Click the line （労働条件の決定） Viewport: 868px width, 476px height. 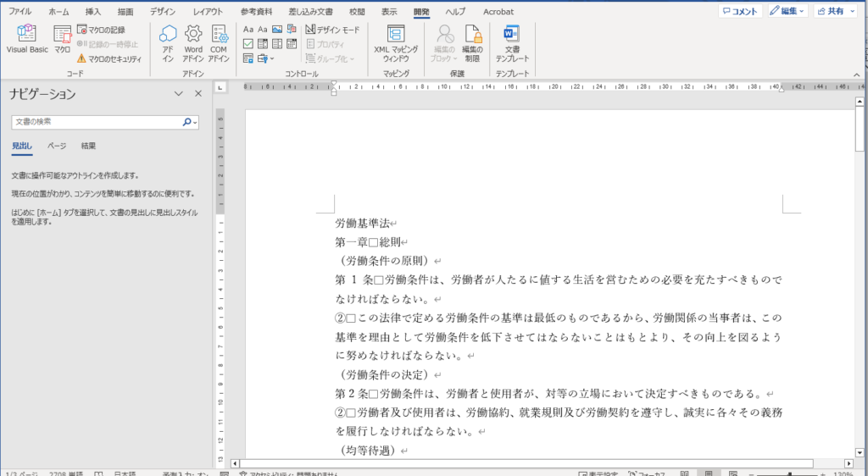pos(384,375)
